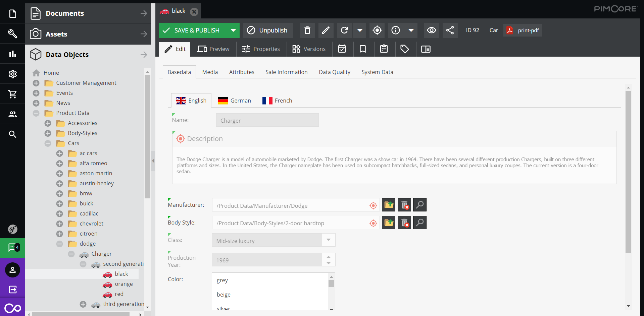
Task: Open the Symfony profiler icon
Action: [12, 229]
